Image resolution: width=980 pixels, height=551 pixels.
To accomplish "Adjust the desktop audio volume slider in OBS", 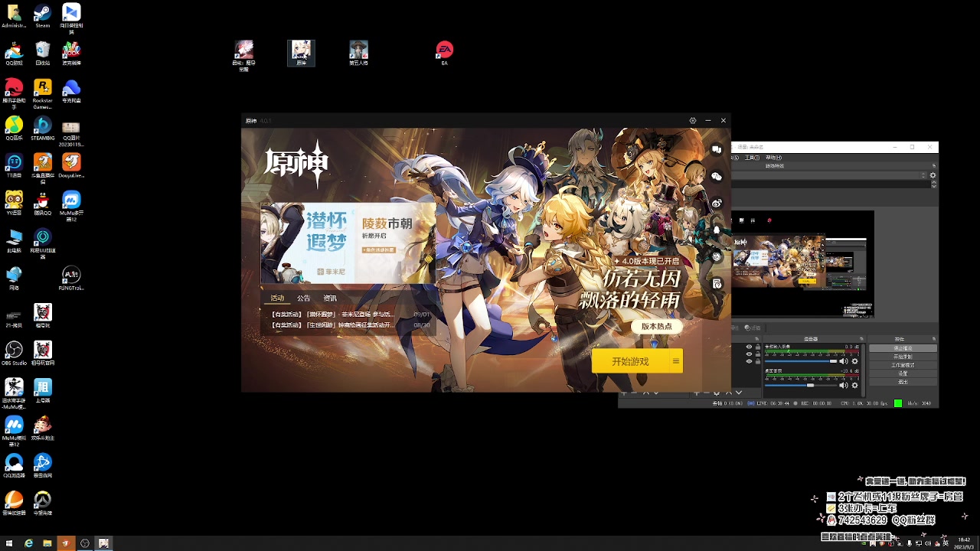I will (x=801, y=386).
